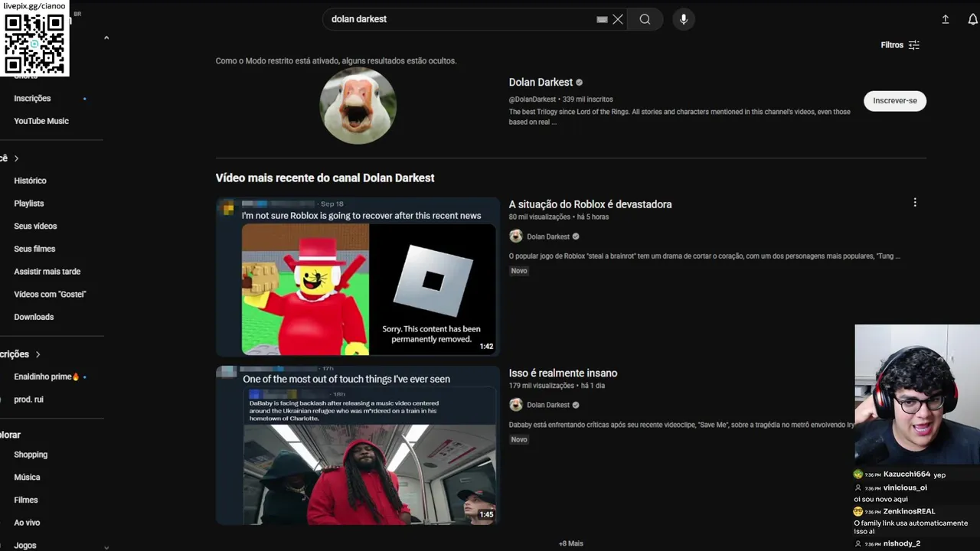Click the '80 mil visualizações' text
980x551 pixels.
tap(540, 217)
